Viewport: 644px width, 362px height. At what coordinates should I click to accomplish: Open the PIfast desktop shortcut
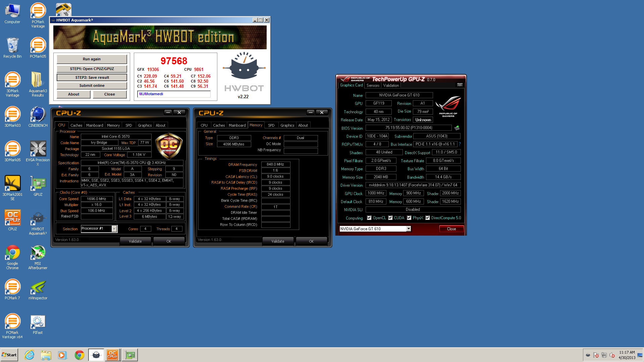(x=38, y=324)
